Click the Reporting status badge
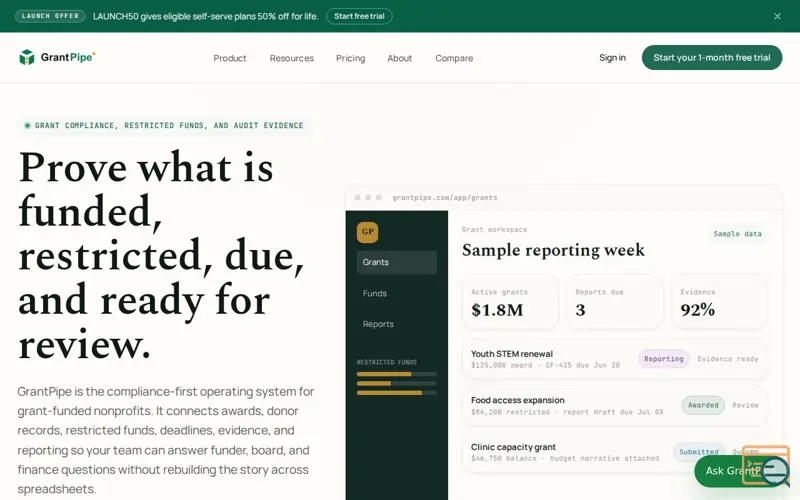 [x=663, y=359]
